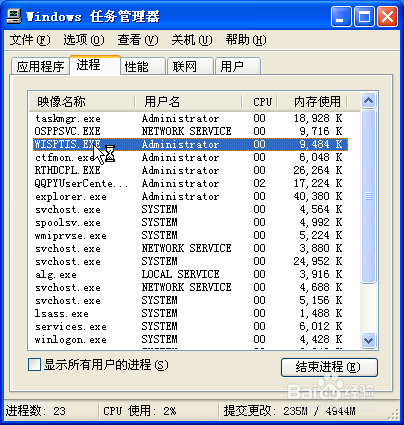Click 提交更改: 235M / 4944M status
Viewport: 404px width, 425px height.
tap(289, 411)
